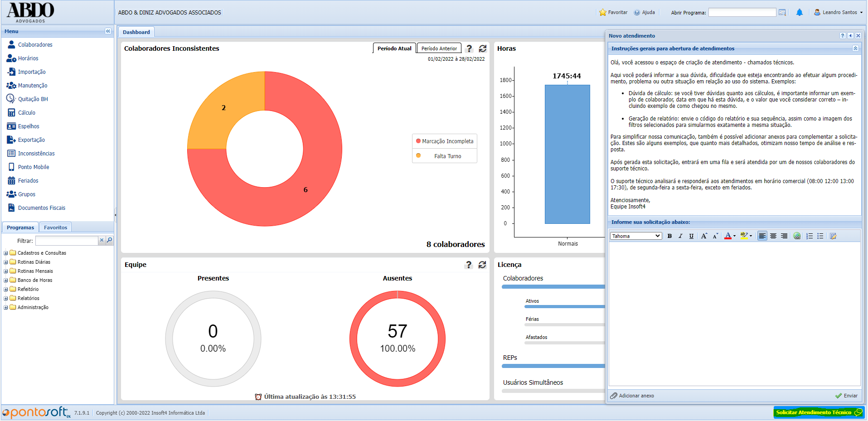Show help for the Equipe panel
The height and width of the screenshot is (421, 868).
click(469, 265)
